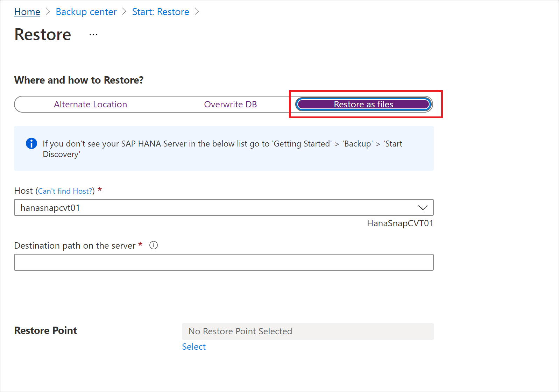Open the ellipsis menu beside Restore title
Viewport: 559px width, 392px height.
pyautogui.click(x=93, y=35)
